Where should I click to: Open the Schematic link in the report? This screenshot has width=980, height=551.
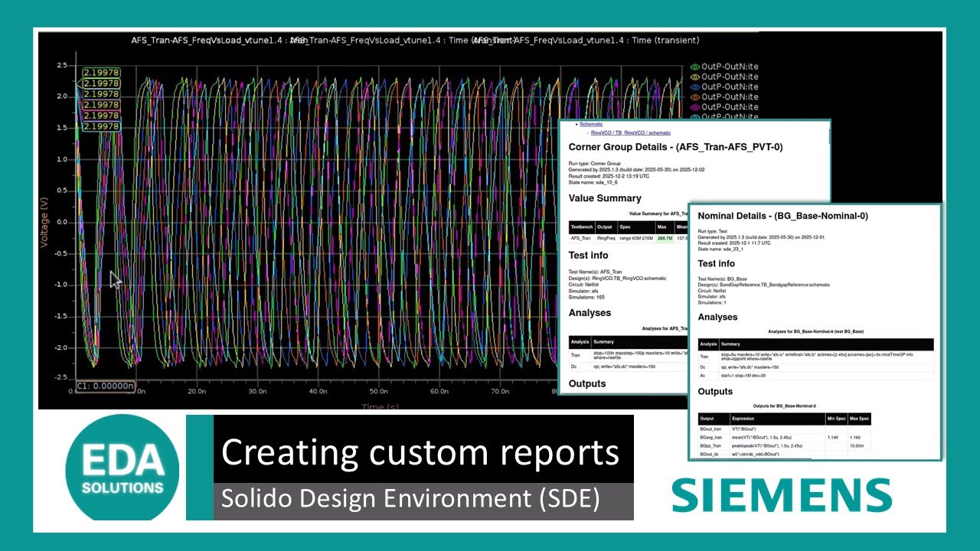tap(590, 124)
